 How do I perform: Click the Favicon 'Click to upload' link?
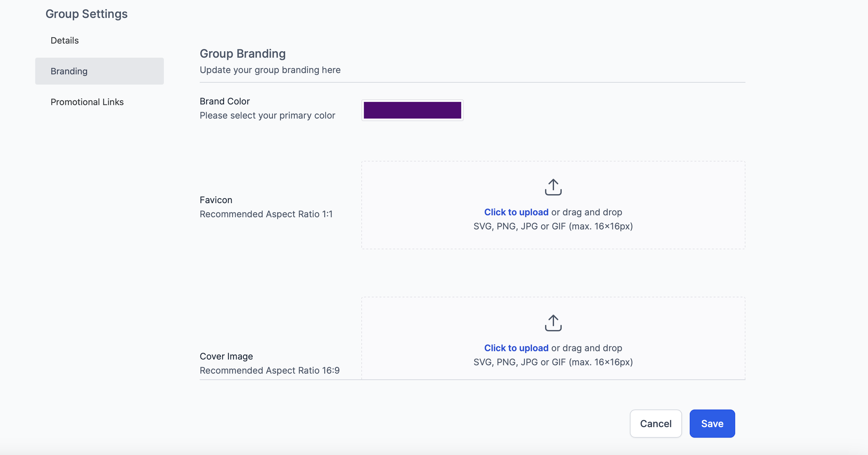(x=516, y=212)
